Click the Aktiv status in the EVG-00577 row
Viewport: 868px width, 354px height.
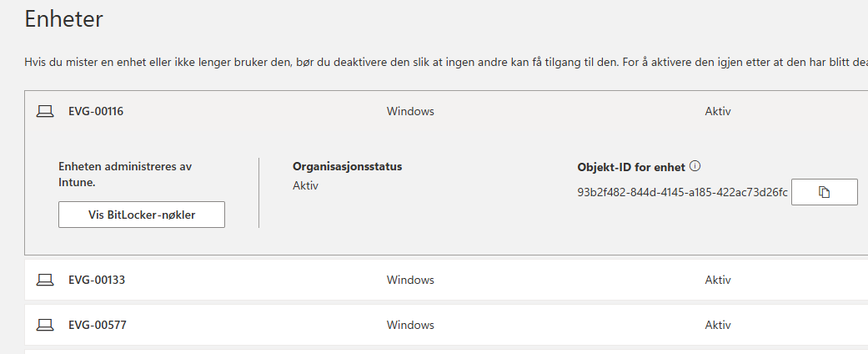pos(718,325)
